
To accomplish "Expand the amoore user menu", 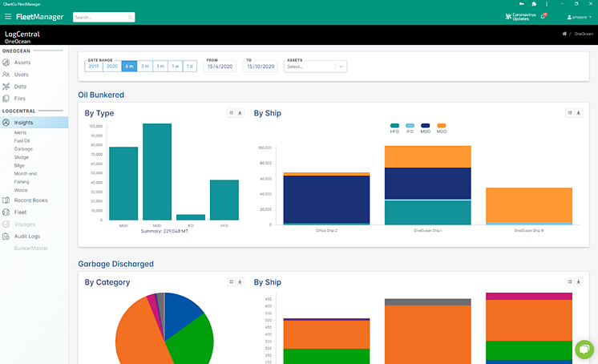I will coord(580,17).
